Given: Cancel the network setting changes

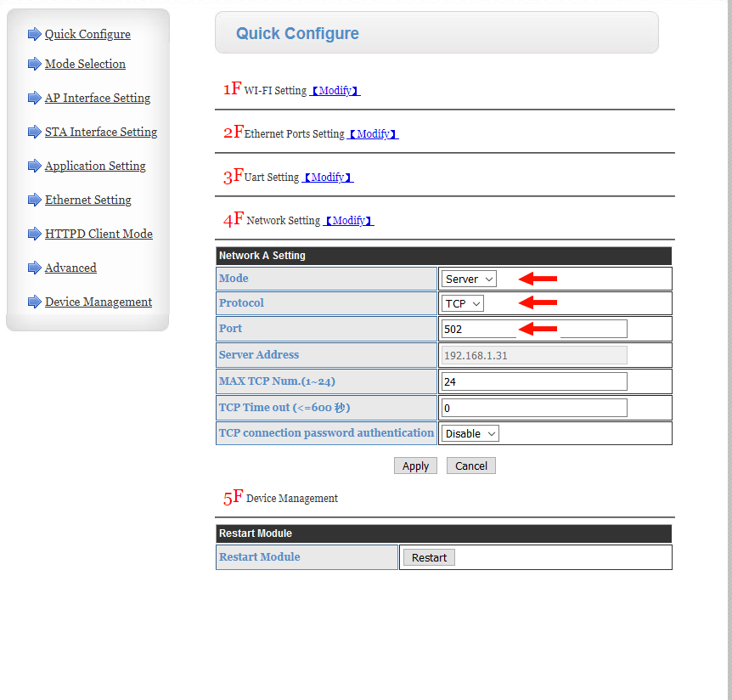Looking at the screenshot, I should point(471,466).
